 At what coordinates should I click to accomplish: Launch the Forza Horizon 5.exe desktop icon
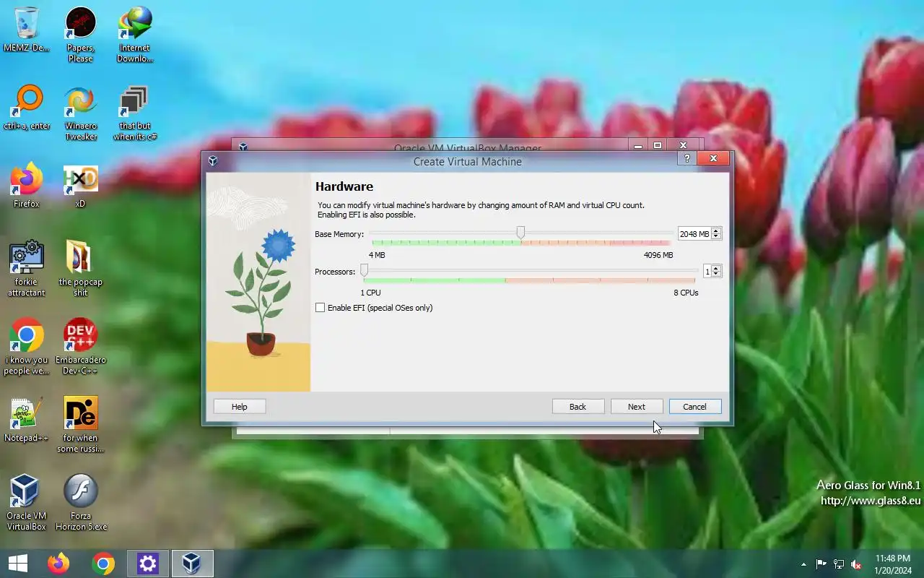pos(80,503)
